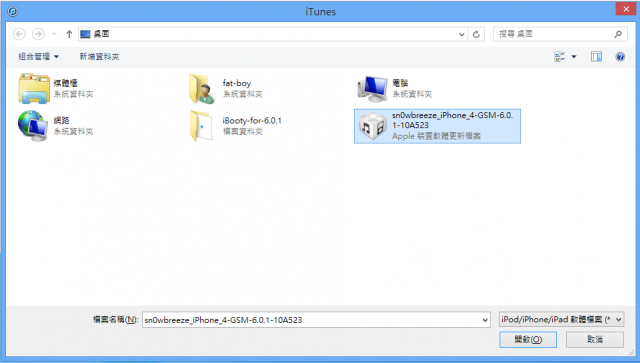
Task: Open the recent locations dropdown arrow
Action: [54, 34]
